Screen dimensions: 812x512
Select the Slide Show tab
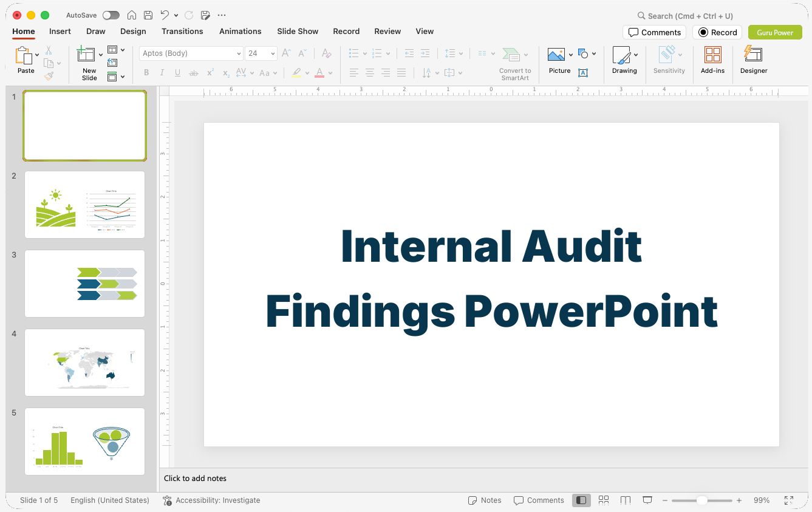(x=298, y=31)
